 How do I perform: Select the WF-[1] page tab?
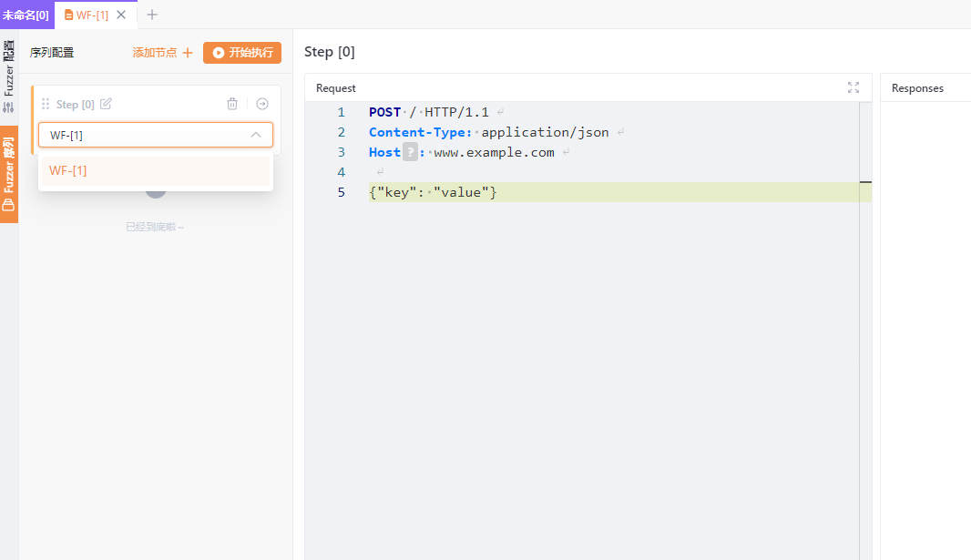[x=91, y=15]
